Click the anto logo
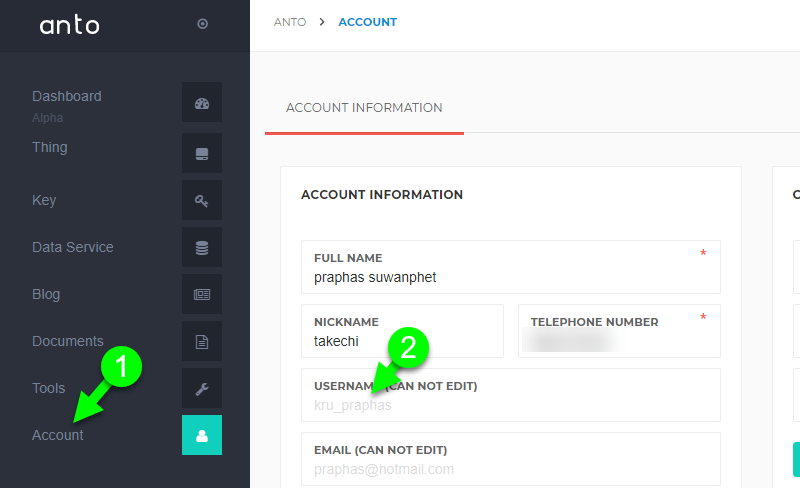 click(x=70, y=25)
